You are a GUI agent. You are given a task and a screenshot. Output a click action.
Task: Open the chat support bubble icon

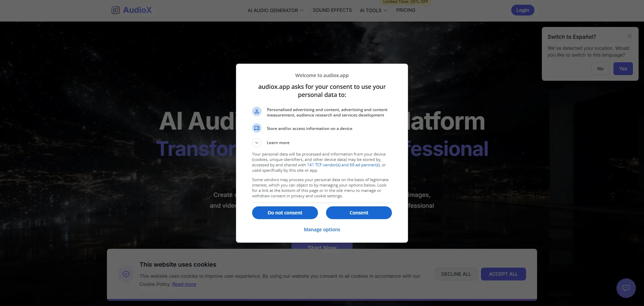[x=626, y=288]
